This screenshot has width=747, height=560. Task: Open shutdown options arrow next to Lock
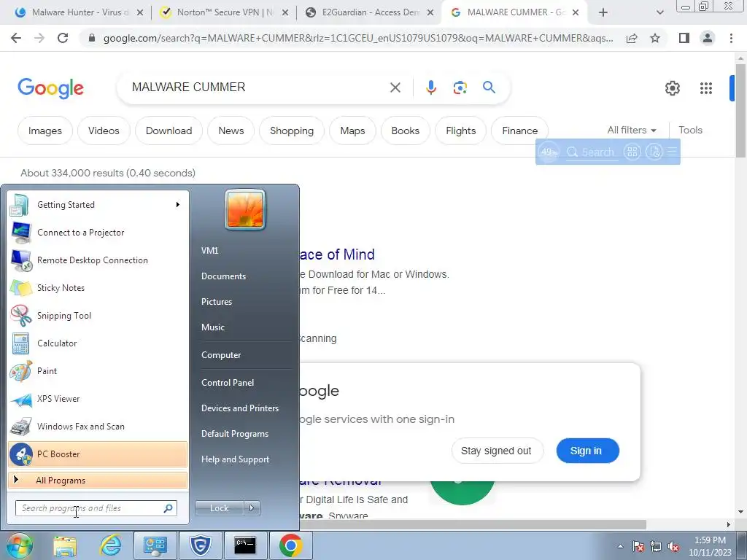coord(252,508)
